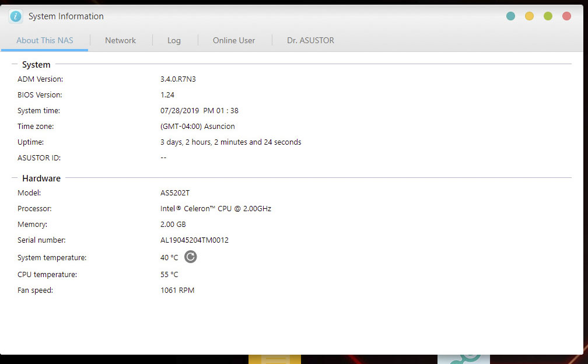Select the model name AS5202T

point(175,192)
